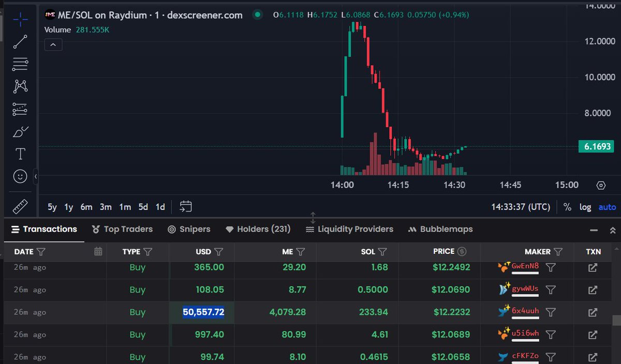Toggle log scale mode
This screenshot has width=621, height=364.
click(x=585, y=207)
